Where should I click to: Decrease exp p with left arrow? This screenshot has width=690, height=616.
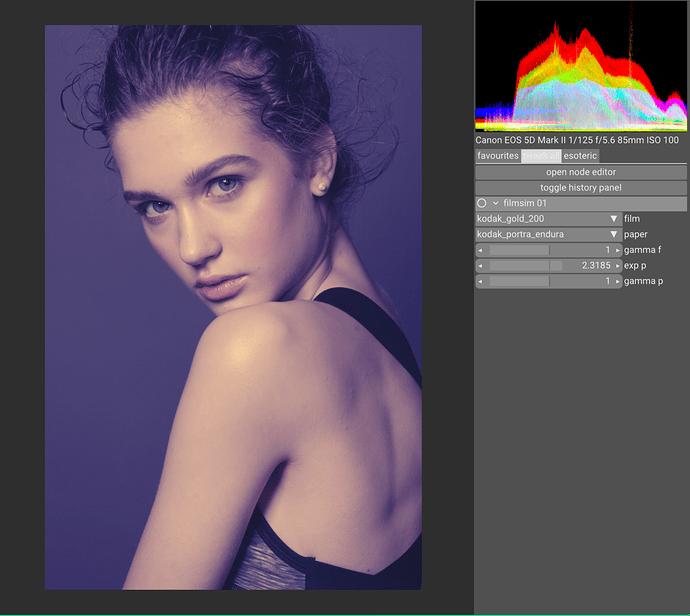tap(480, 266)
